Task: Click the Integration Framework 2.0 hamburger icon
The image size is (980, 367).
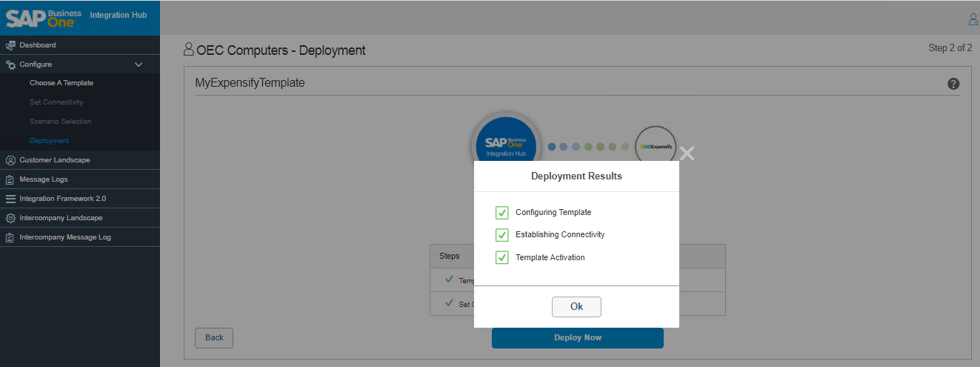Action: (10, 199)
